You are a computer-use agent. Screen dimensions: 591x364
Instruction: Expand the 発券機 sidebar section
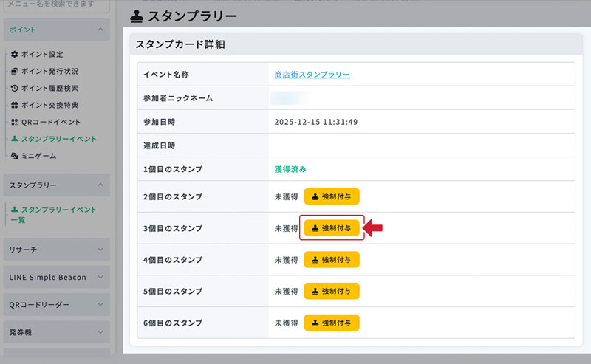point(100,333)
